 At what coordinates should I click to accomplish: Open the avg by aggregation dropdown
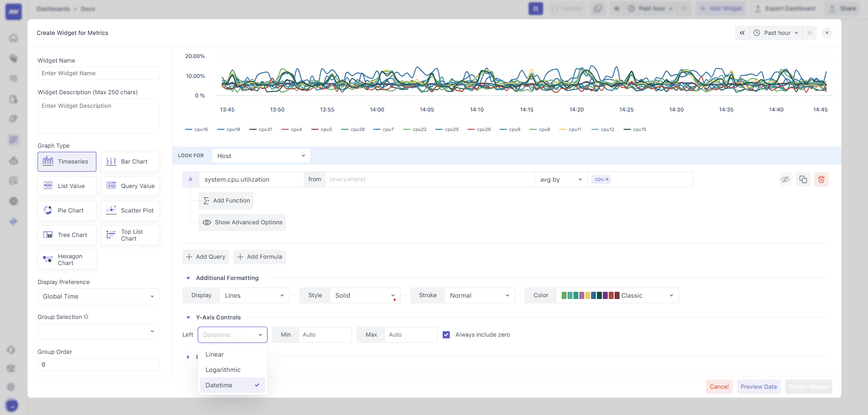561,179
